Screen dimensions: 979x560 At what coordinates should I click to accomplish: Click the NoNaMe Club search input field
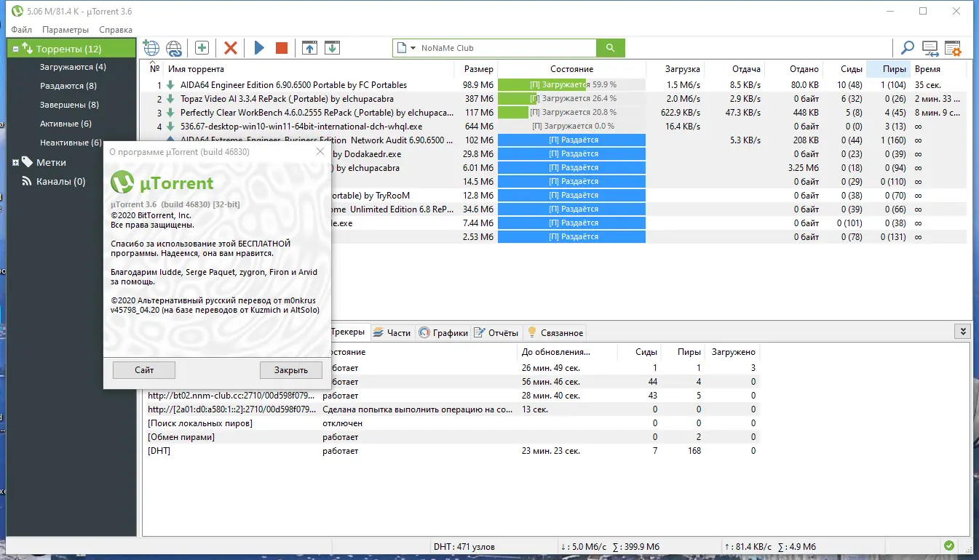[507, 48]
